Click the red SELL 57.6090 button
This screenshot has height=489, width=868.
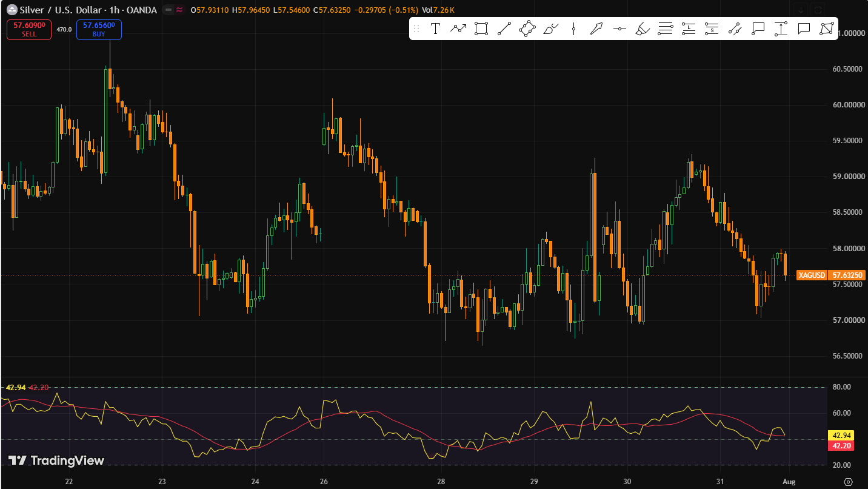coord(29,30)
